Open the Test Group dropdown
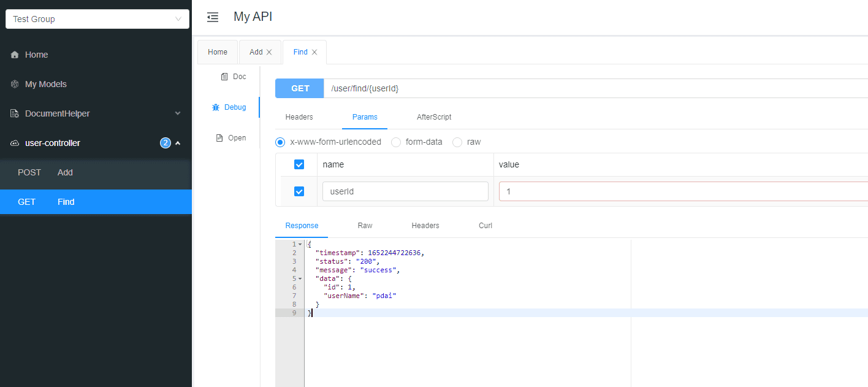Image resolution: width=868 pixels, height=387 pixels. click(97, 19)
